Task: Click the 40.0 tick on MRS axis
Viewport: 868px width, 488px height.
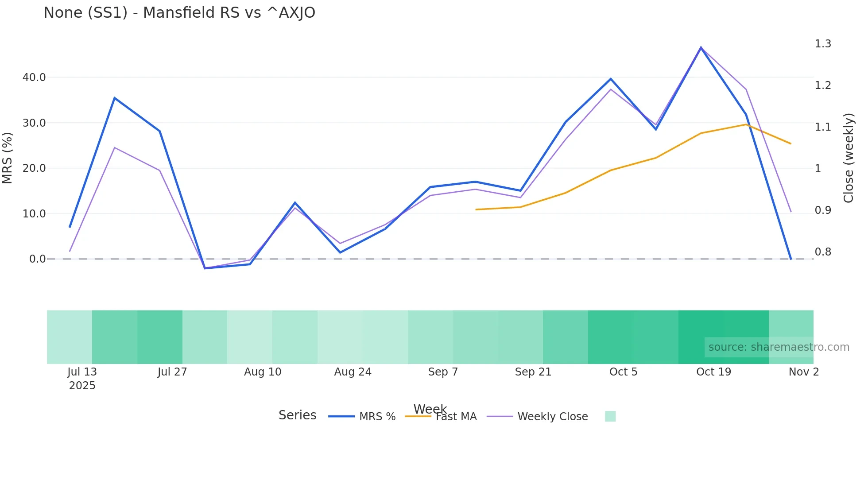Action: coord(34,77)
